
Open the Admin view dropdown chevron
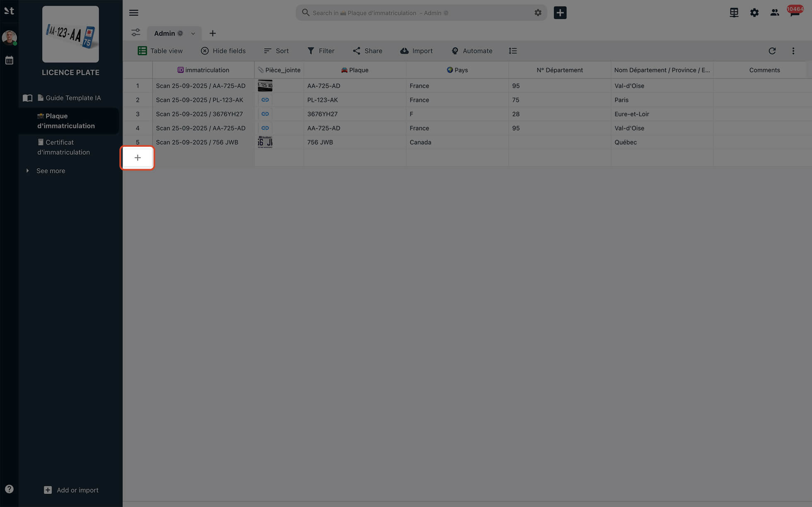point(193,33)
